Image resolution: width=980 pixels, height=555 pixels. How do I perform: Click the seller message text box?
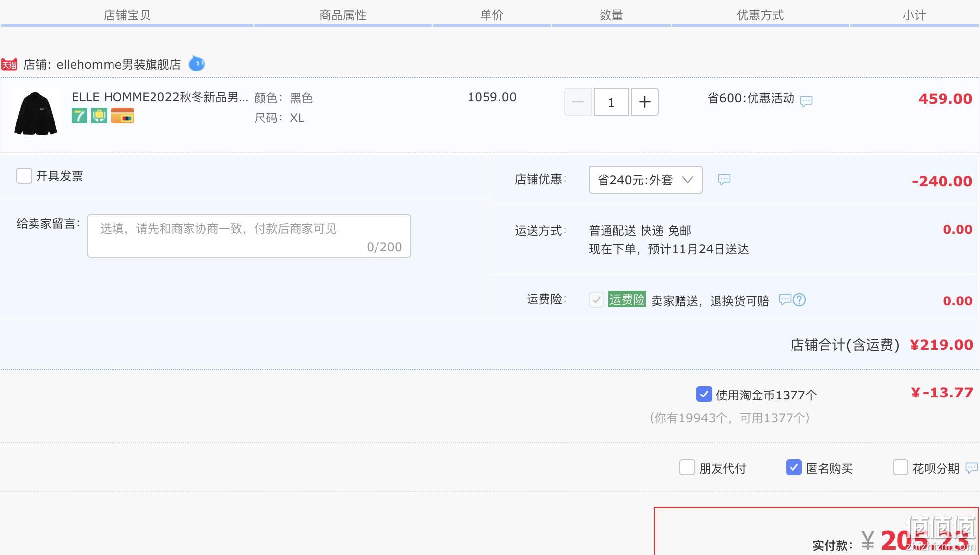(249, 236)
